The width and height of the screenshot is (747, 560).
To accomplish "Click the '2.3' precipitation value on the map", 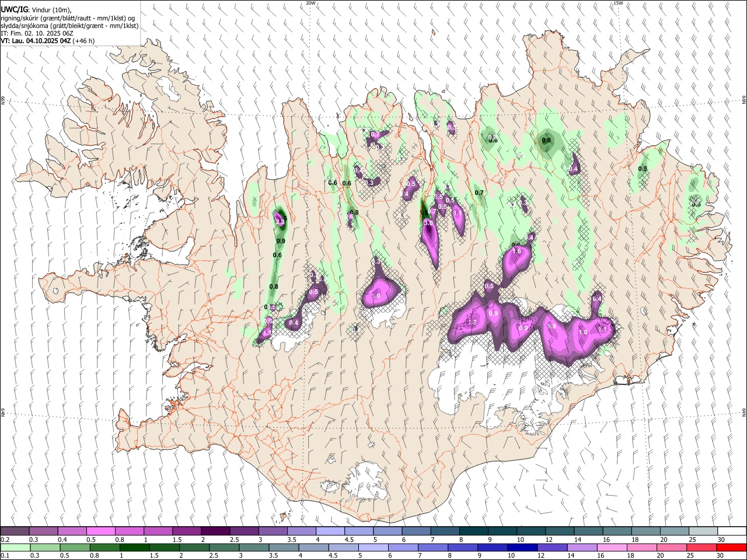I will pyautogui.click(x=280, y=222).
